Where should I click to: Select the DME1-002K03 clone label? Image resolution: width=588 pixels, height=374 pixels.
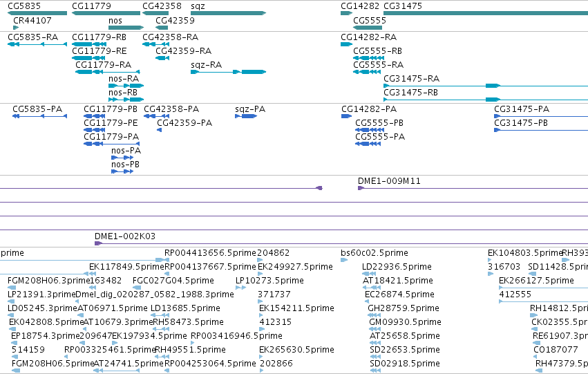(125, 236)
